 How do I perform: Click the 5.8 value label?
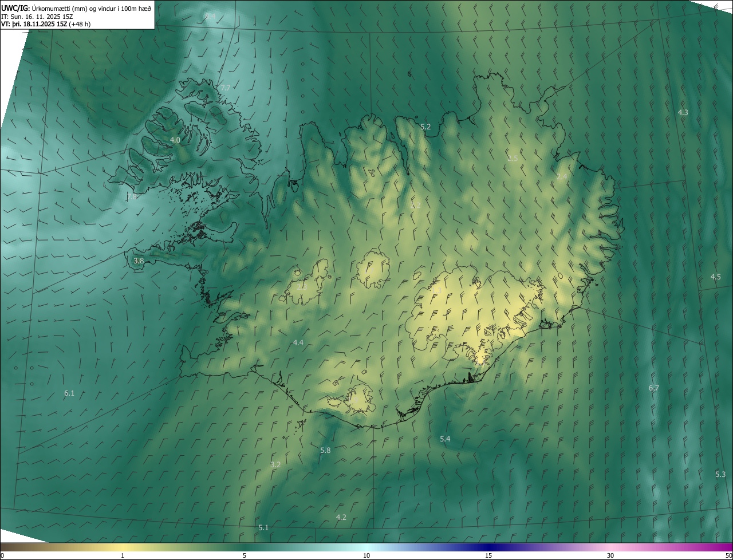325,450
